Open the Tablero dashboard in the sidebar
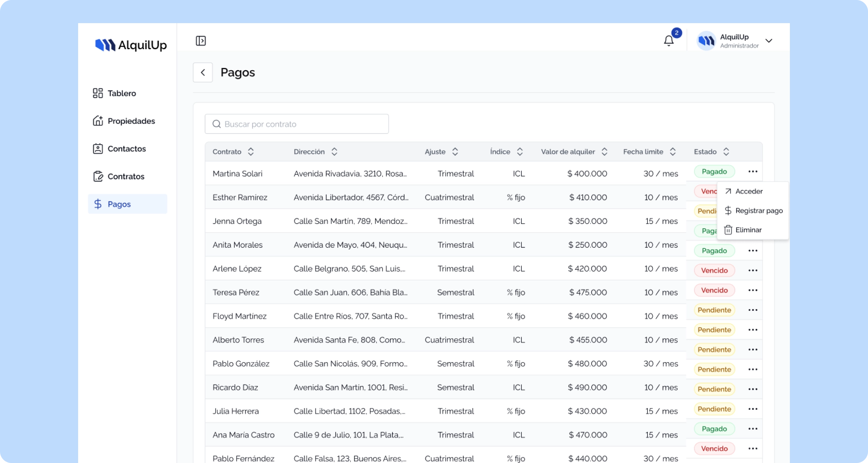868x463 pixels. tap(121, 93)
